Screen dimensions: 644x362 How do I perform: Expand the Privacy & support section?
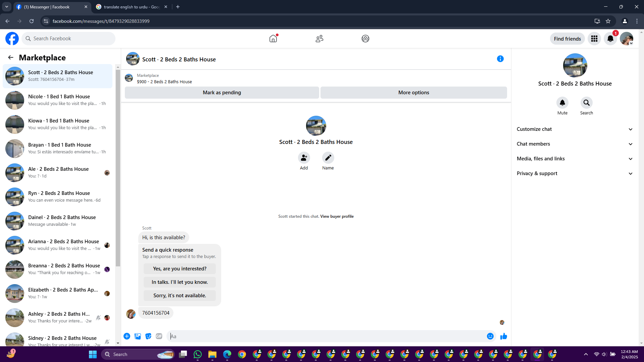point(575,173)
